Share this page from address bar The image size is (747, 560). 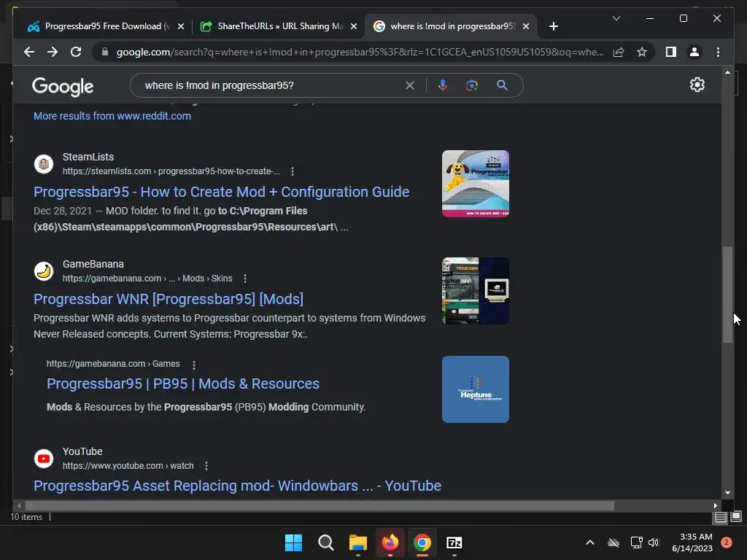619,52
